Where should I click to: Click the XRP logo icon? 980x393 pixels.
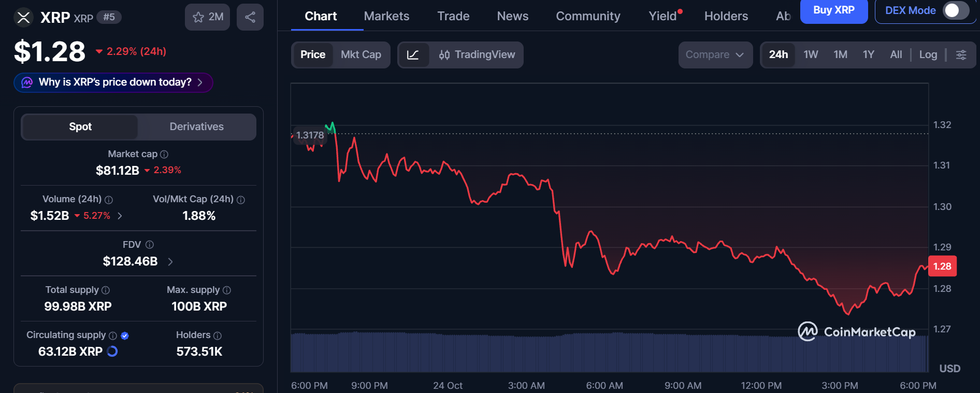[23, 18]
